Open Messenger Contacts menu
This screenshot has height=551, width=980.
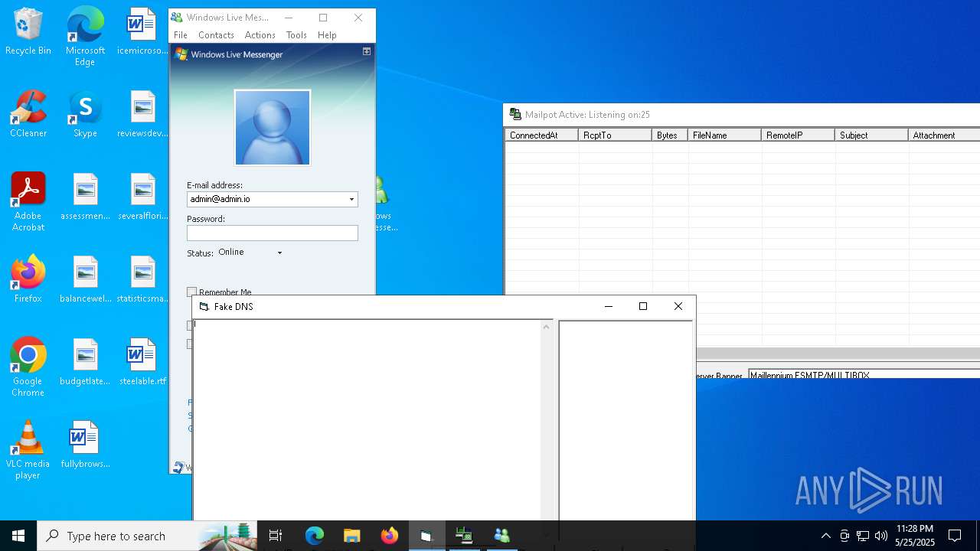216,35
